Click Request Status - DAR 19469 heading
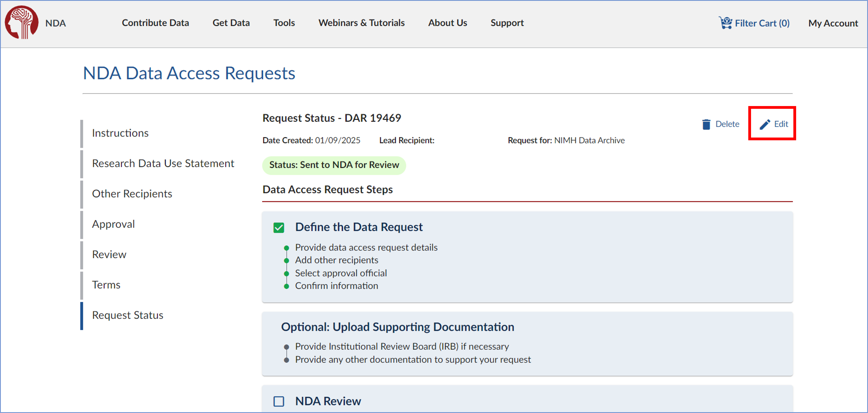 point(332,118)
